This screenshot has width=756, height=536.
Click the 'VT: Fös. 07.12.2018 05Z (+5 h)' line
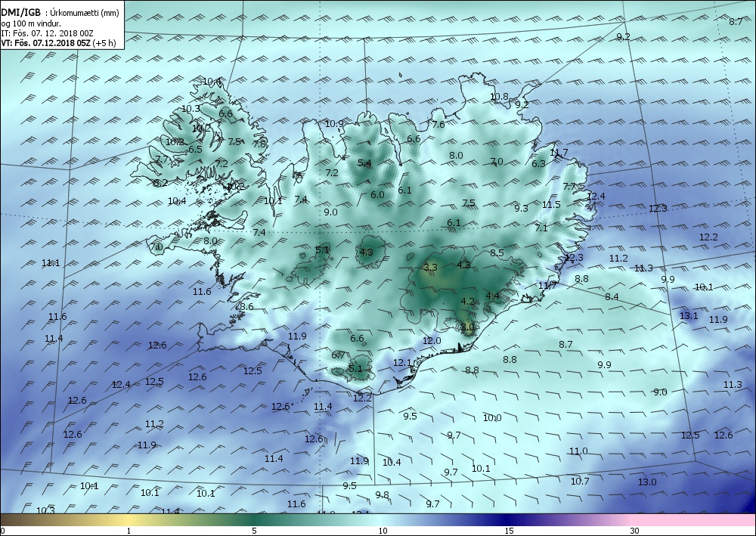[x=58, y=43]
